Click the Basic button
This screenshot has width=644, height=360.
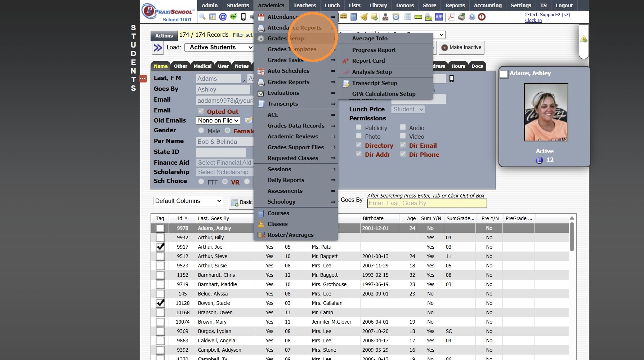[x=242, y=203]
